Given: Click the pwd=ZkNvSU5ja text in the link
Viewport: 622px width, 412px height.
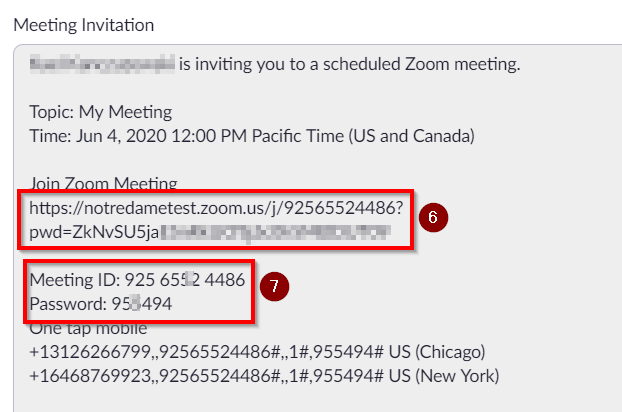Looking at the screenshot, I should click(94, 232).
